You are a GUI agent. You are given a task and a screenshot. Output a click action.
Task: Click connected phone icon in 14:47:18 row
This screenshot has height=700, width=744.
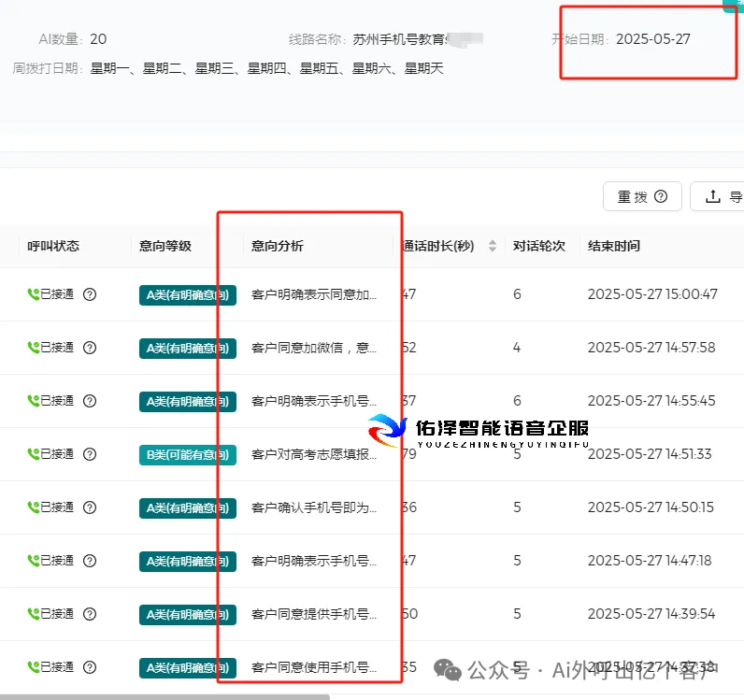point(34,560)
